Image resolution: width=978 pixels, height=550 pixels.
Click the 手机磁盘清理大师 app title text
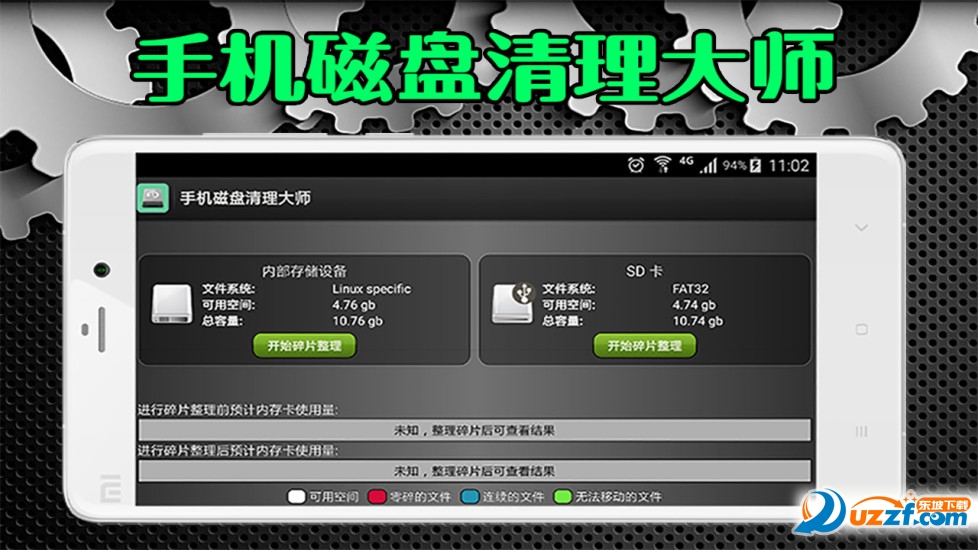tap(245, 198)
